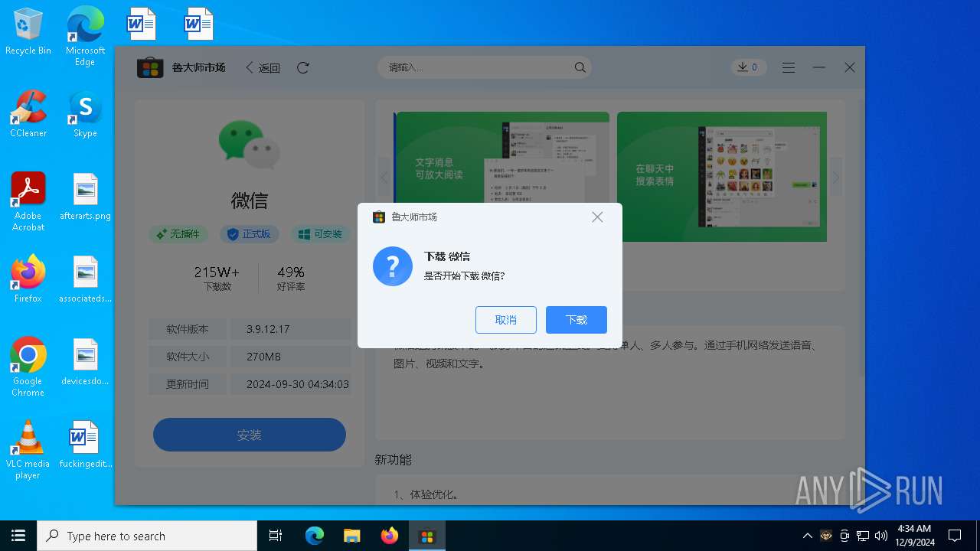Click the 鲁大师市场 taskbar button
980x551 pixels.
(x=427, y=536)
